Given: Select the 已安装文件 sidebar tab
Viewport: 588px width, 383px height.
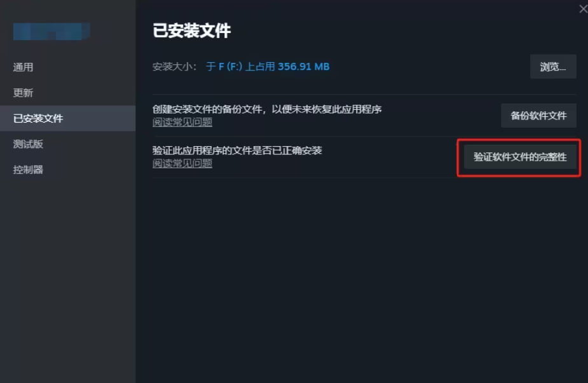Looking at the screenshot, I should point(67,118).
